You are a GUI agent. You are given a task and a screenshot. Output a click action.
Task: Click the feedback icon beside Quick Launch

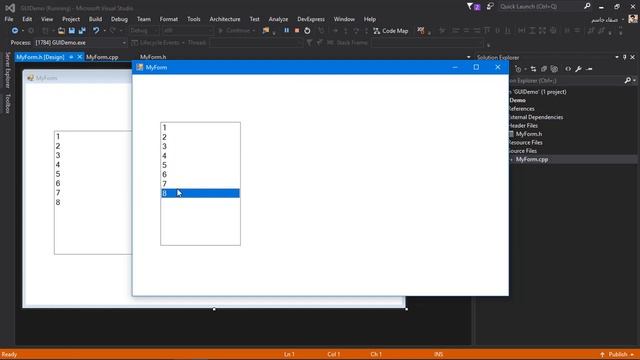point(490,7)
